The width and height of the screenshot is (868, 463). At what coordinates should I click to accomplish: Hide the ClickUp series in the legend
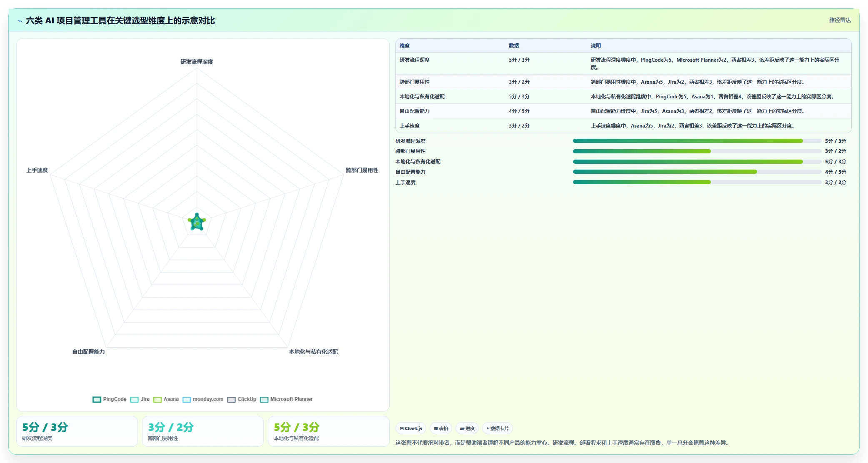(x=242, y=399)
